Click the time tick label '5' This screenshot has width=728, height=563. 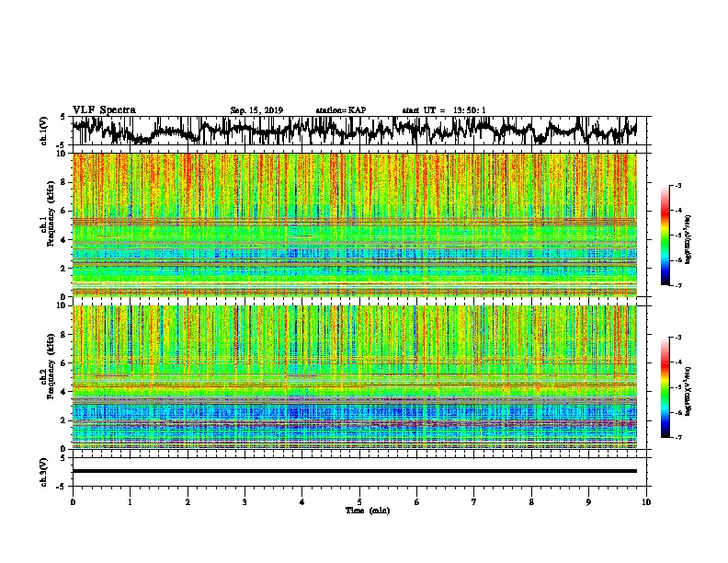pyautogui.click(x=359, y=502)
